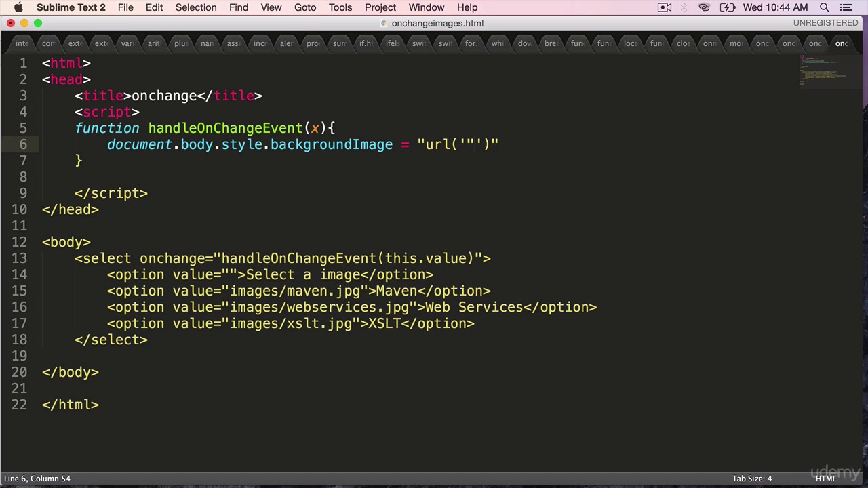The height and width of the screenshot is (488, 868).
Task: Switch to the 'brea' file tab
Action: pyautogui.click(x=551, y=43)
